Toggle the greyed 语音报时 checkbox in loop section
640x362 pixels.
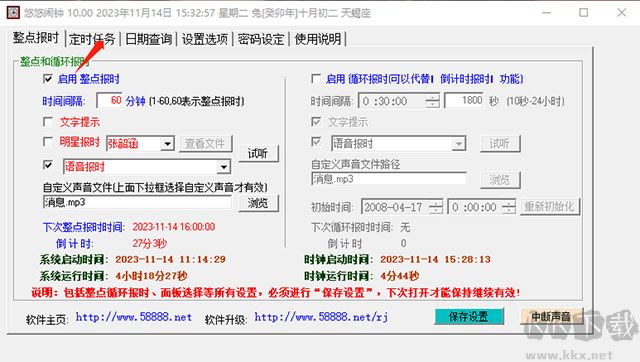[x=316, y=142]
